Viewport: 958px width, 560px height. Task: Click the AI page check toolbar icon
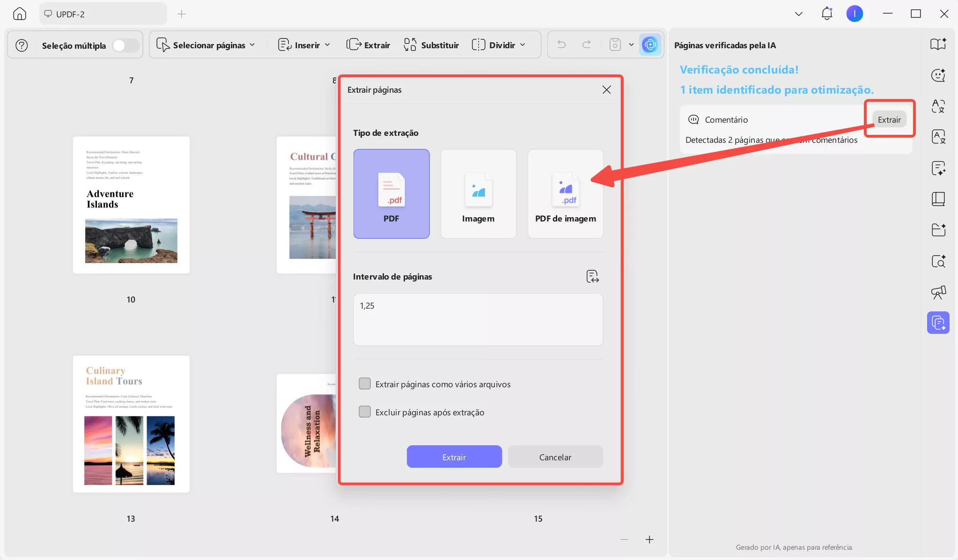tap(650, 44)
